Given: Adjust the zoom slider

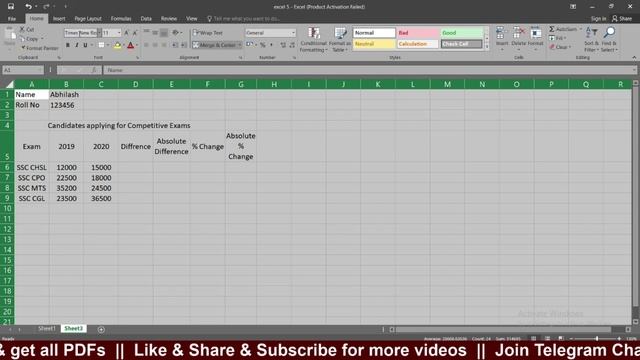Looking at the screenshot, I should click(596, 338).
